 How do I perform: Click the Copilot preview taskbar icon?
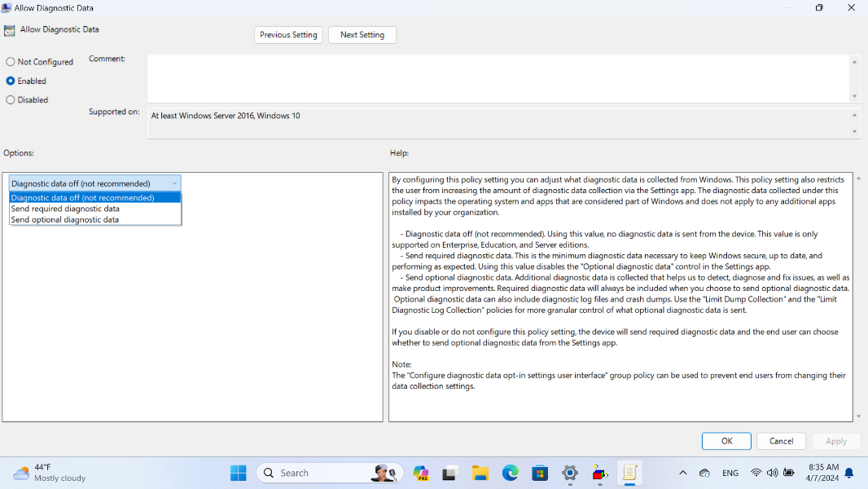421,473
